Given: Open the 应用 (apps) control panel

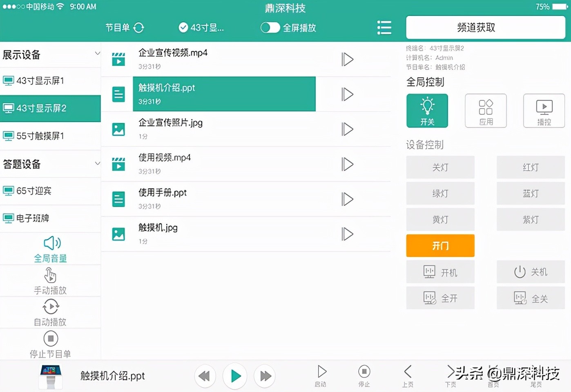Looking at the screenshot, I should pos(486,110).
